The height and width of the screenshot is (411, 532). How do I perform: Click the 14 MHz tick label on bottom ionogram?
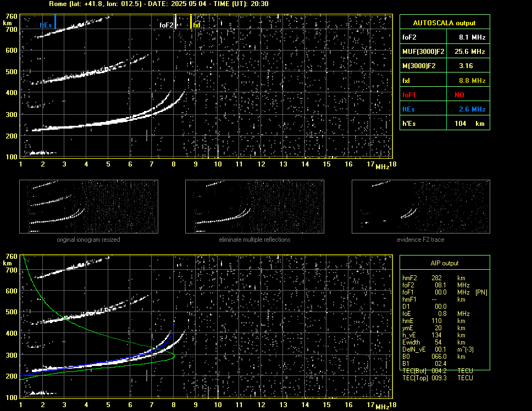tap(305, 404)
